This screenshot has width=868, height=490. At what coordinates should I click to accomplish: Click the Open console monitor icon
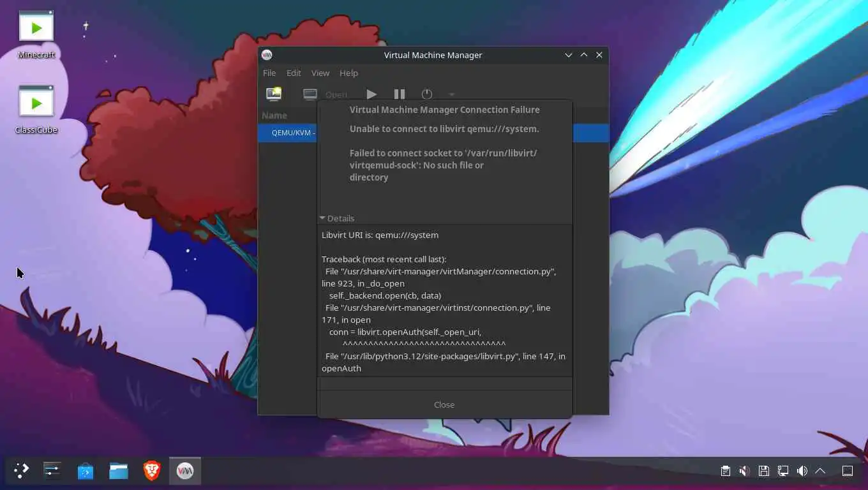tap(310, 94)
